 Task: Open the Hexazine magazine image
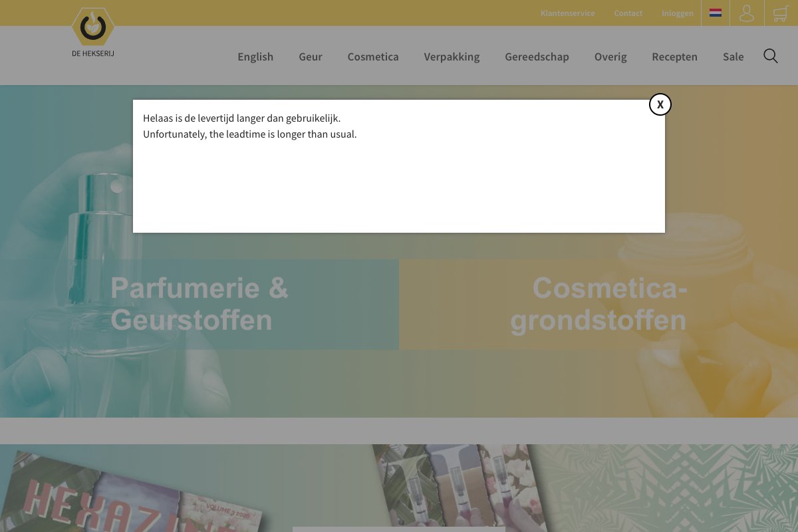coord(133,492)
